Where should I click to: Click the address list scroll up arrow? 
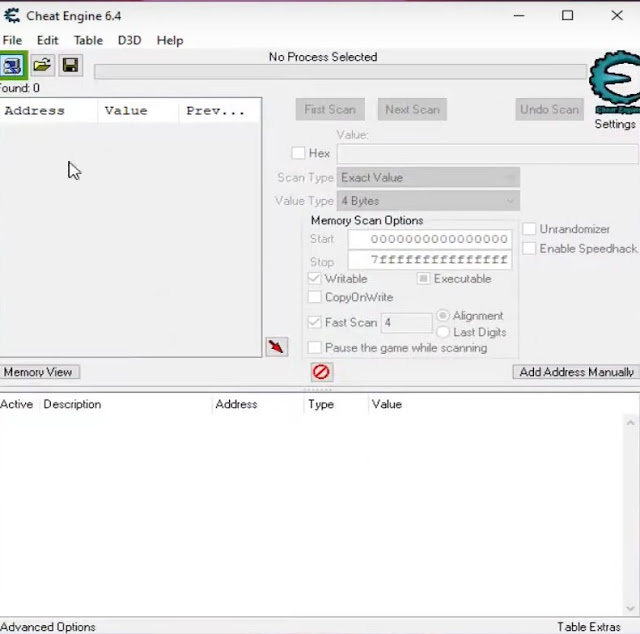click(x=631, y=423)
